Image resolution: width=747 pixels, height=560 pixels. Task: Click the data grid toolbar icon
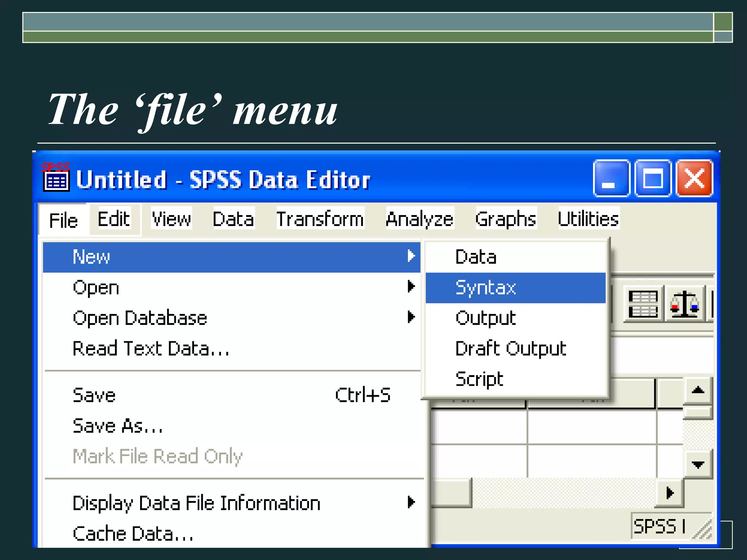pyautogui.click(x=643, y=304)
